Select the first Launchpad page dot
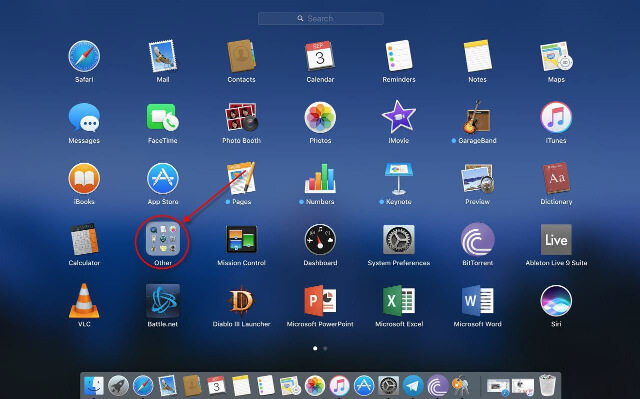 coord(315,348)
